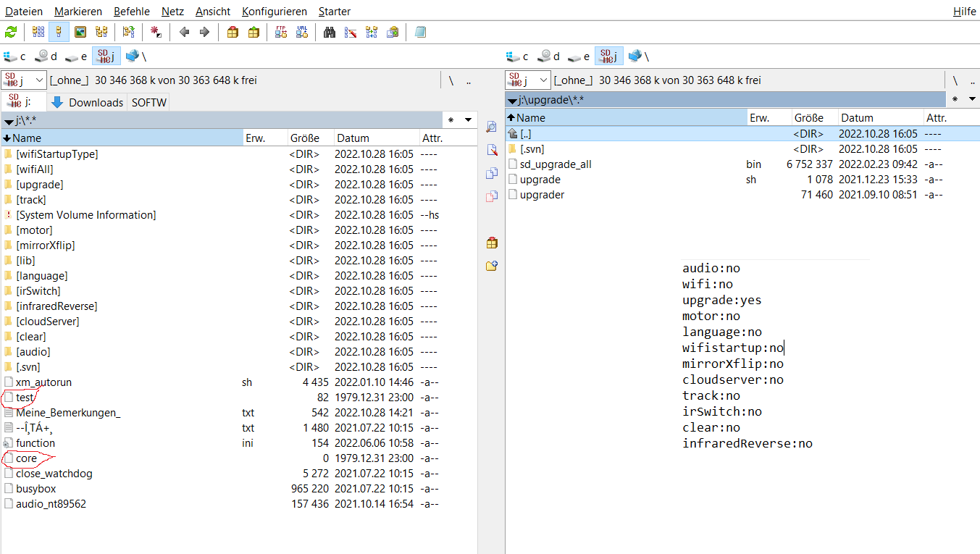Click the multi-rename tool icon
The width and height of the screenshot is (980, 554).
[351, 32]
